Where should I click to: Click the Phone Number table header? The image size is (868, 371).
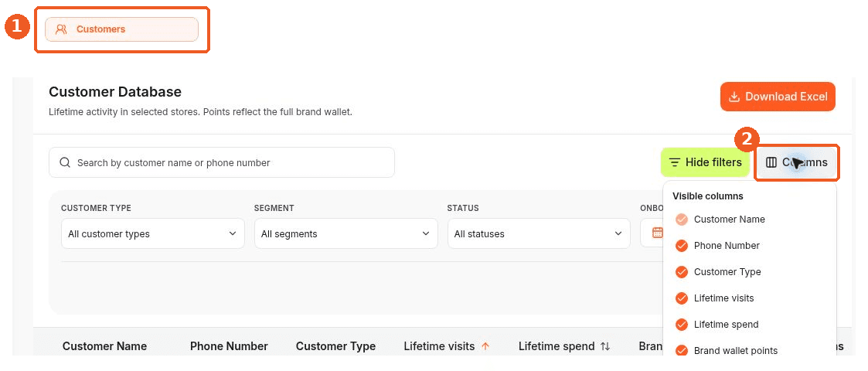(229, 346)
